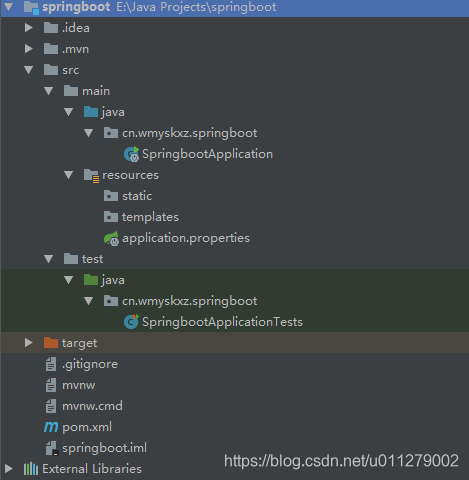Click the mvnw.cmd file icon

point(51,406)
